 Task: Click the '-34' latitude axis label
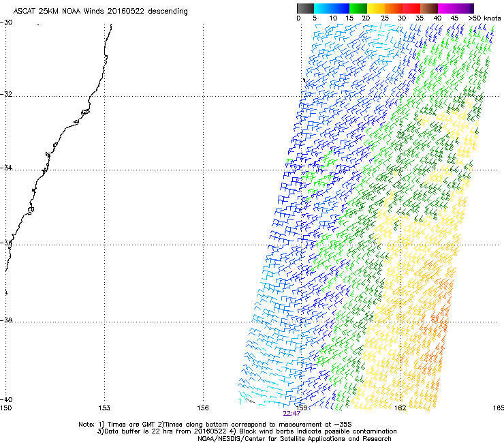pos(6,168)
